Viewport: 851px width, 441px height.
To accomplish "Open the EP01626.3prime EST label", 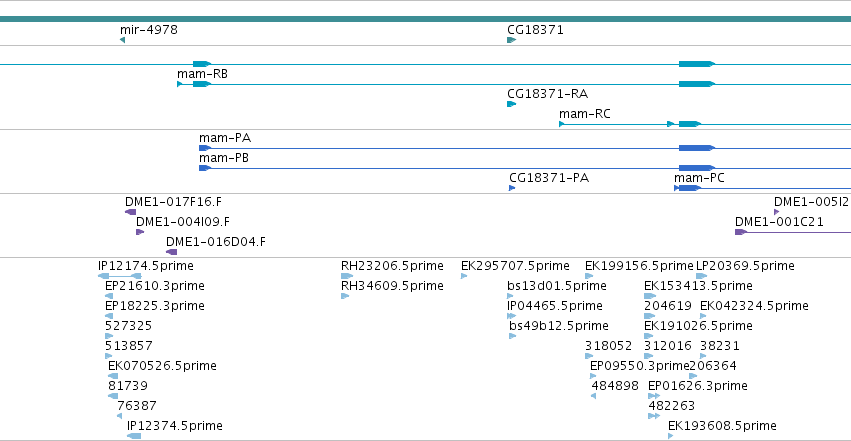I will pos(698,386).
